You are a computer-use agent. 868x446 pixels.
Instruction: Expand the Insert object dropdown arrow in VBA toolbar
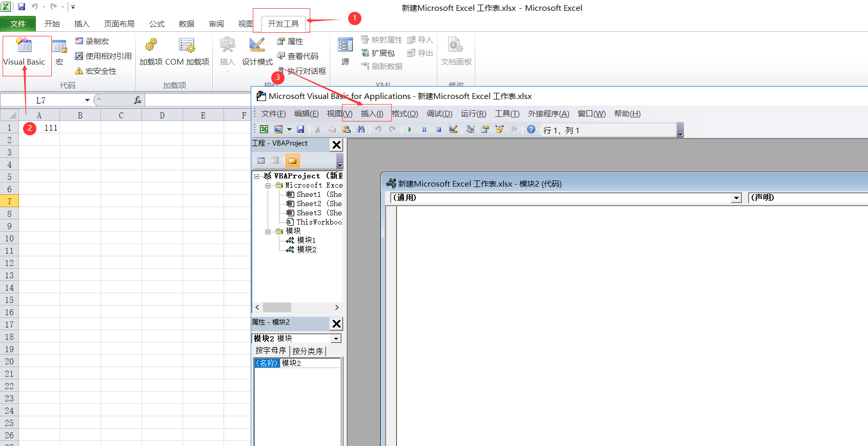[x=289, y=130]
